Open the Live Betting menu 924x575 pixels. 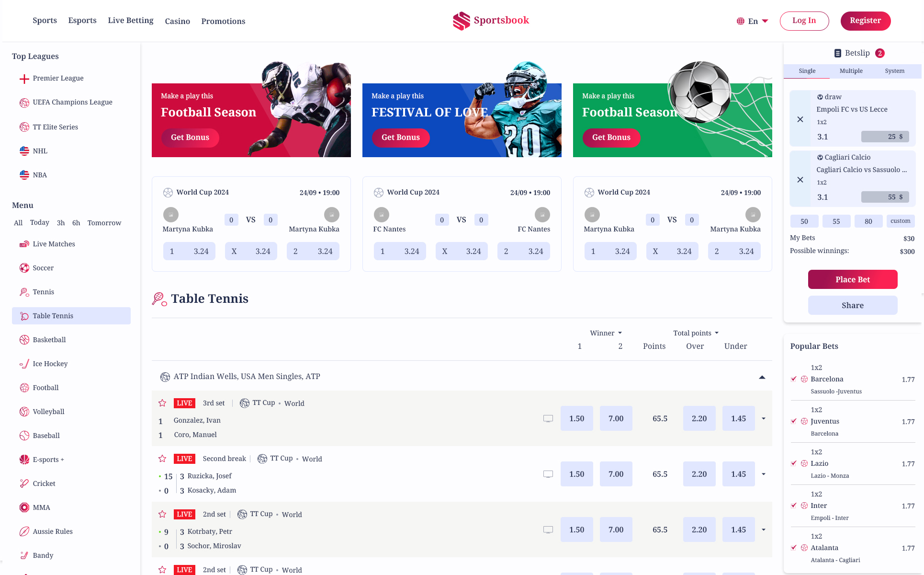click(131, 21)
